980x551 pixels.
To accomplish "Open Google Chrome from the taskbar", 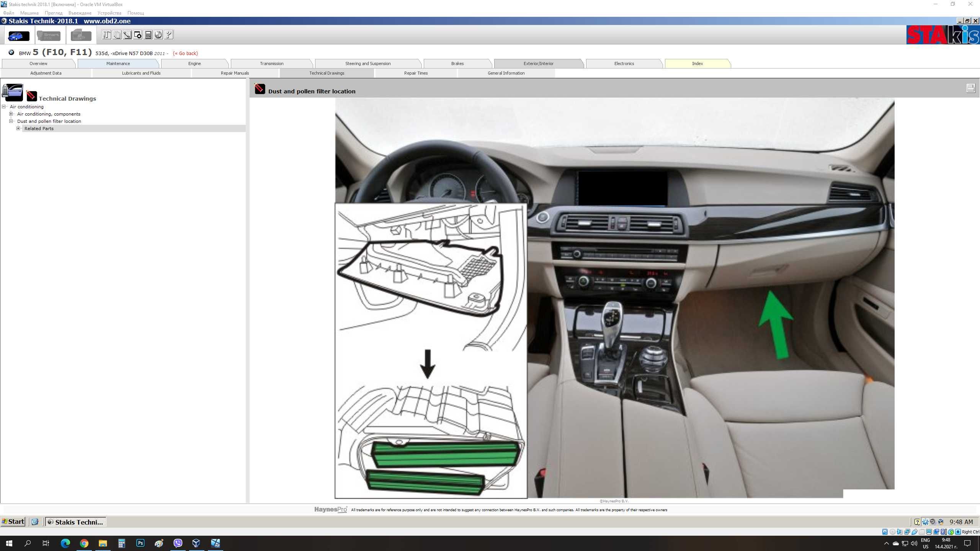I will click(84, 543).
